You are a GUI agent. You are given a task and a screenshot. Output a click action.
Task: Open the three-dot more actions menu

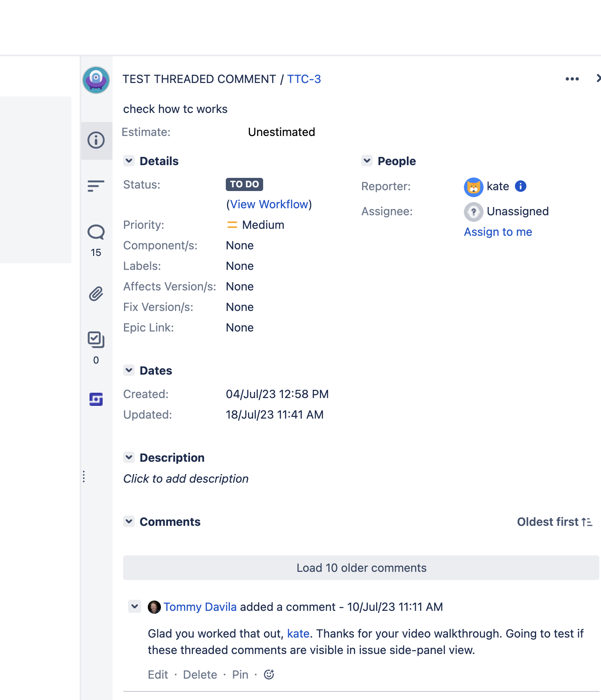pyautogui.click(x=572, y=79)
